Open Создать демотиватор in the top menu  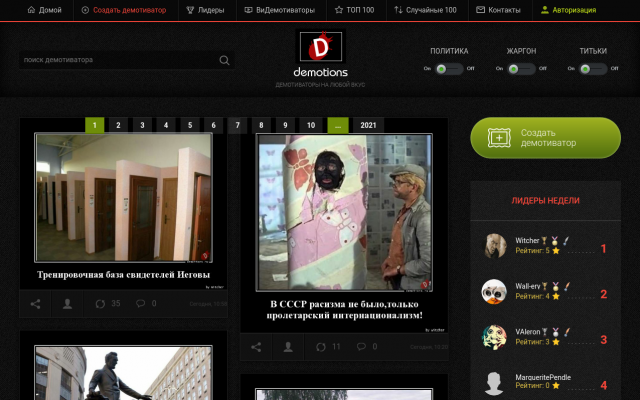[x=124, y=10]
